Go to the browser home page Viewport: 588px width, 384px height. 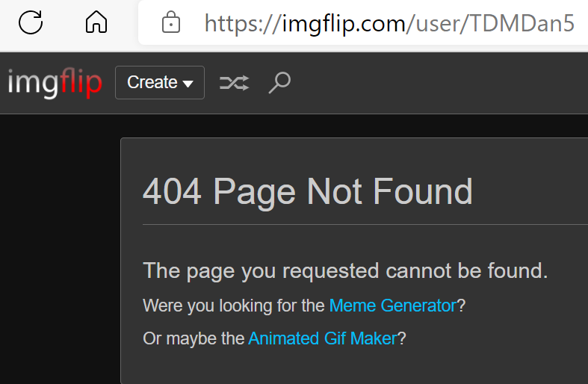tap(96, 22)
